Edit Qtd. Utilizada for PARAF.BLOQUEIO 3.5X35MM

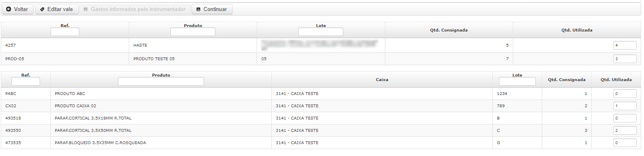point(625,143)
